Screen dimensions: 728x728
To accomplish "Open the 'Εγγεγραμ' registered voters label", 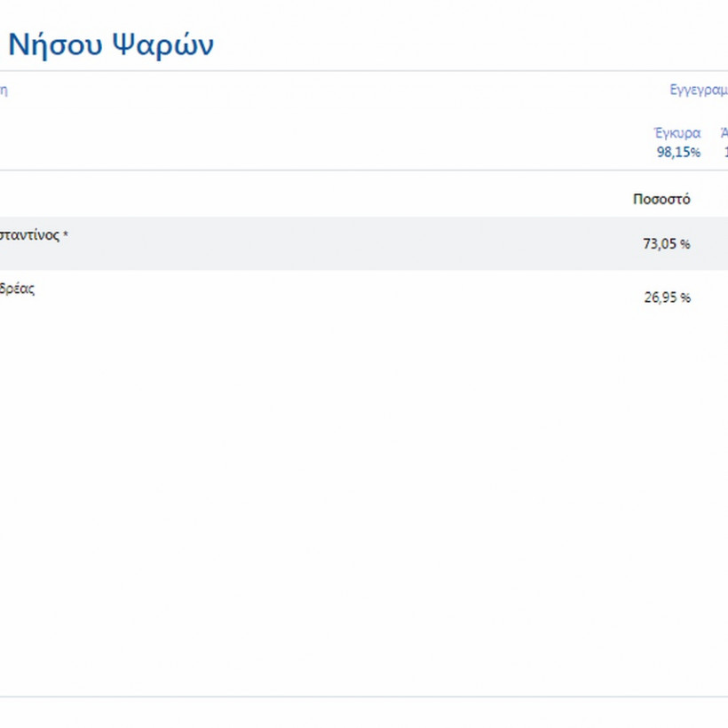I will [699, 90].
